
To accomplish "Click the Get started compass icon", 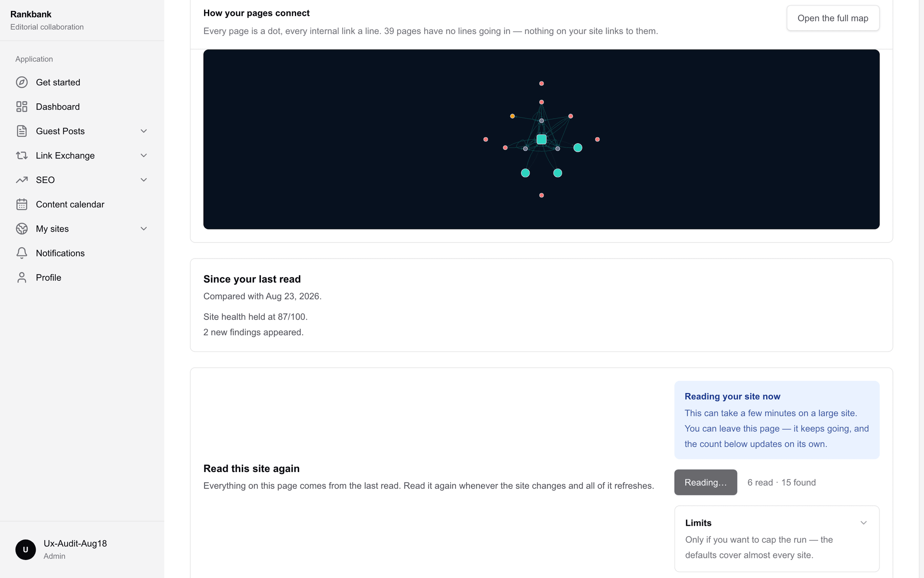I will (22, 82).
